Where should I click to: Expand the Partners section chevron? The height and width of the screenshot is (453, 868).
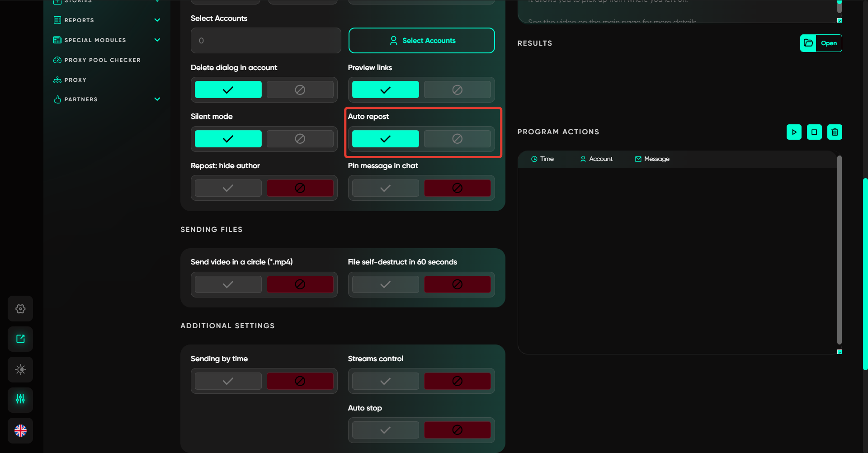point(157,99)
